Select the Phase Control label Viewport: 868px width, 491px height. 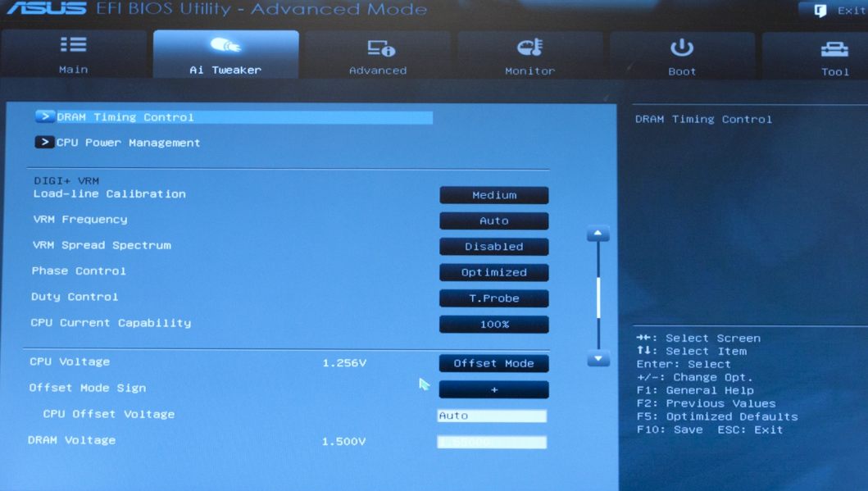pos(79,271)
